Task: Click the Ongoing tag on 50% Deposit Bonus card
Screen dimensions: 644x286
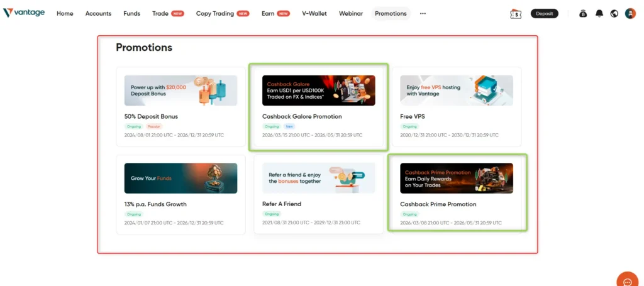Action: (133, 126)
